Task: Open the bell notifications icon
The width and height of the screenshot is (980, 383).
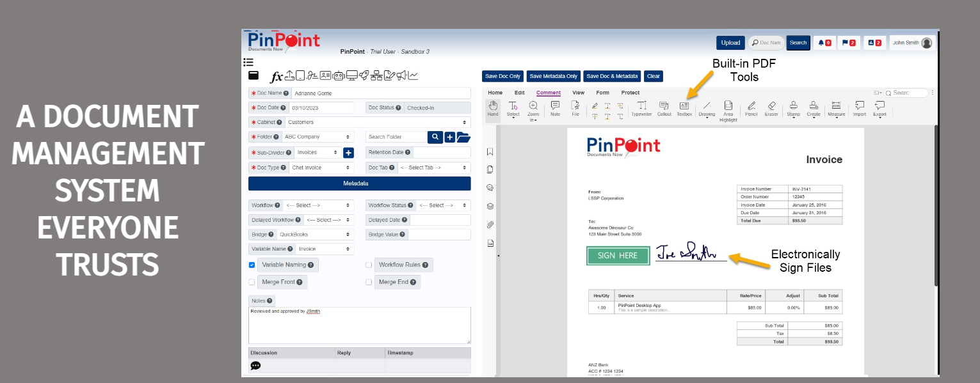Action: (824, 43)
